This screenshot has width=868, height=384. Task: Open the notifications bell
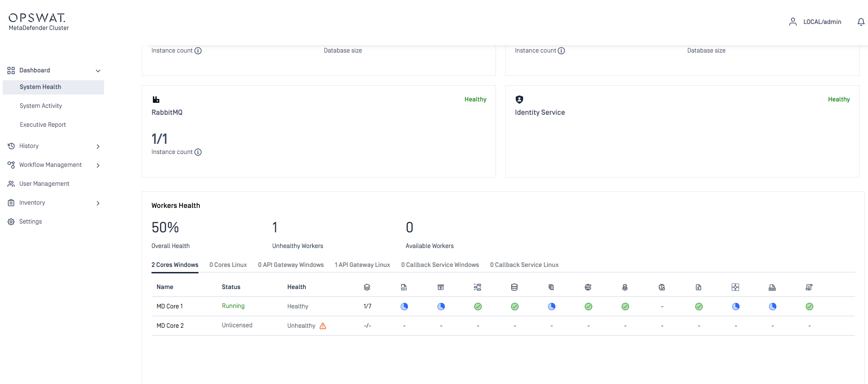[861, 22]
